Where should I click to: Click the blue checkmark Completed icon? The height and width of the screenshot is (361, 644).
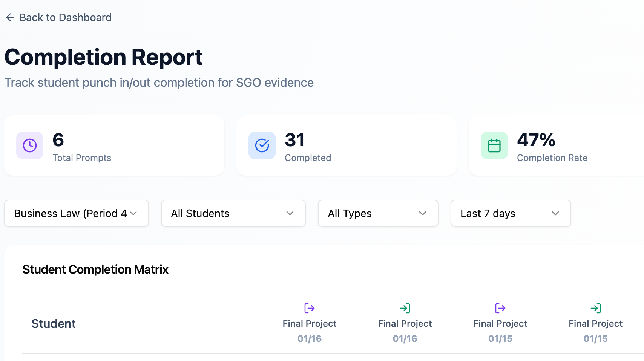(x=262, y=145)
